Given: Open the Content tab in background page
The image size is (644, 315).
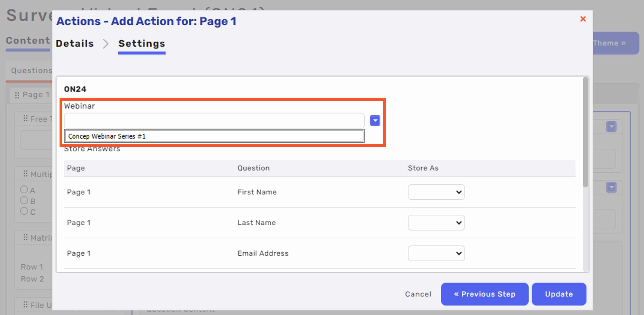Looking at the screenshot, I should [x=28, y=41].
